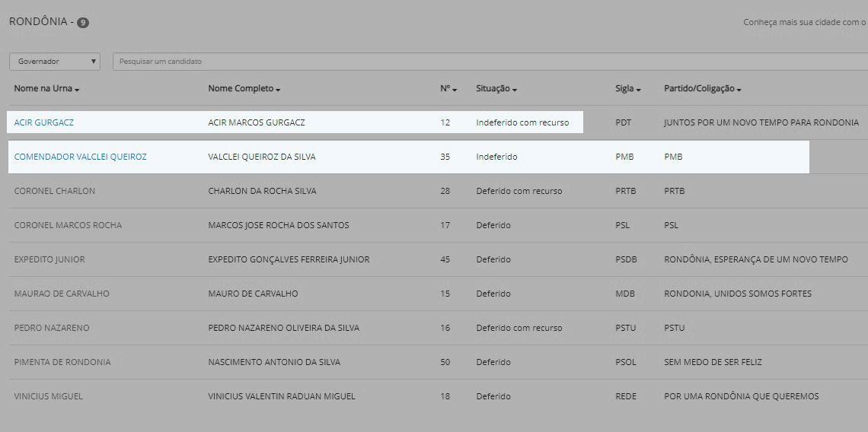
Task: Click Indeferido status in Valclei Queiroz row
Action: pos(496,157)
